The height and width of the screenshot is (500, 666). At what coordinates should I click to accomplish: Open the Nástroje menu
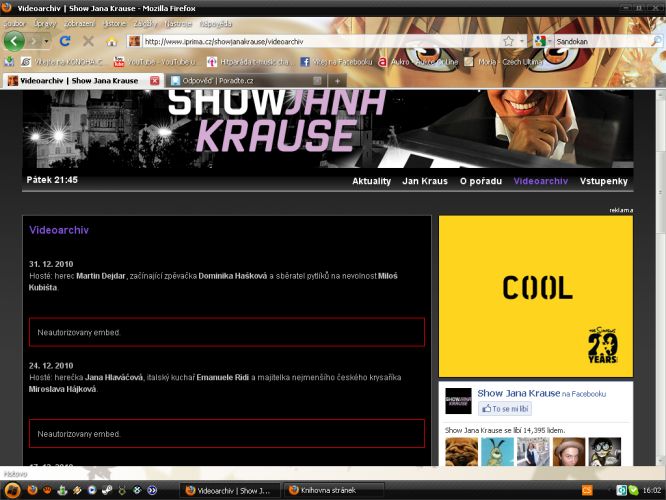click(x=178, y=24)
